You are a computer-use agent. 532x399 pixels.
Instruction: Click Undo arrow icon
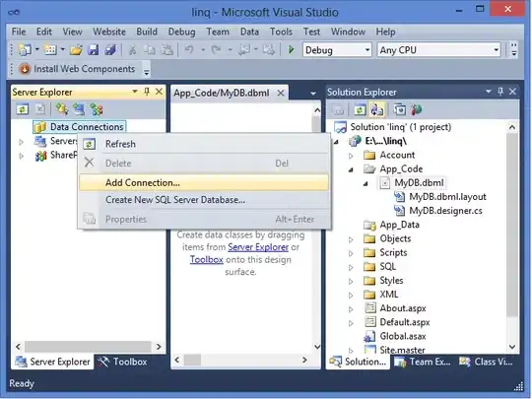pos(189,50)
